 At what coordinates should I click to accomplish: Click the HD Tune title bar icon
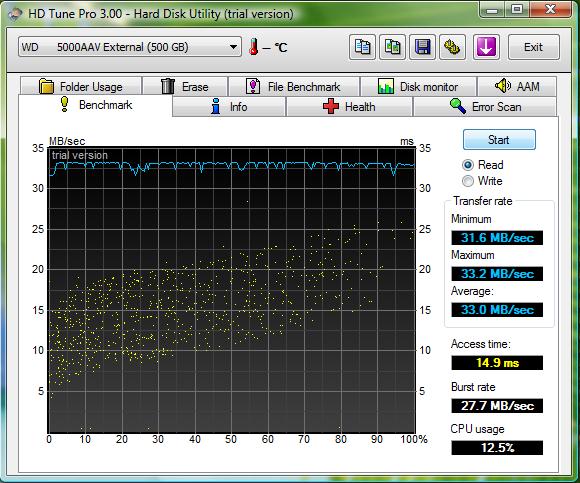[x=15, y=14]
